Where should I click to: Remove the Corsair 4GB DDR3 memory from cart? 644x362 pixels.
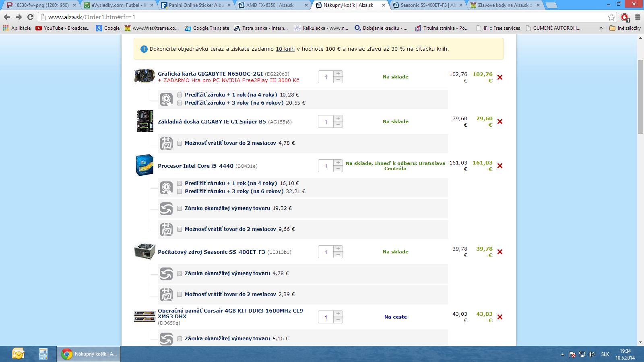pyautogui.click(x=500, y=317)
